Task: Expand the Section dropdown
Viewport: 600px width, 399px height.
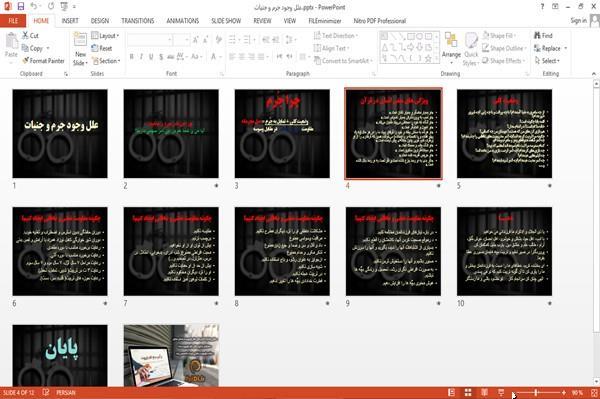Action: 106,61
